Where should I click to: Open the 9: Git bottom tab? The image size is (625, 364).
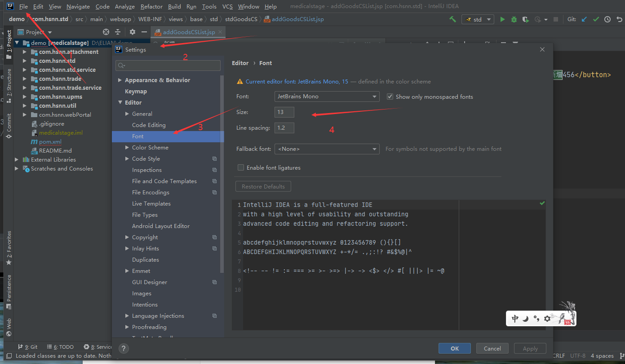click(x=28, y=347)
